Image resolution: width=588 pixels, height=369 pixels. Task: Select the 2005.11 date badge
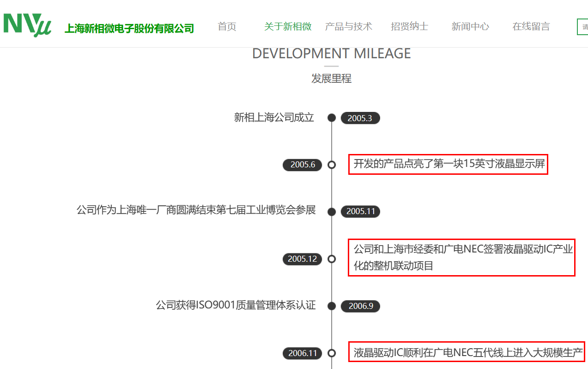pos(360,211)
